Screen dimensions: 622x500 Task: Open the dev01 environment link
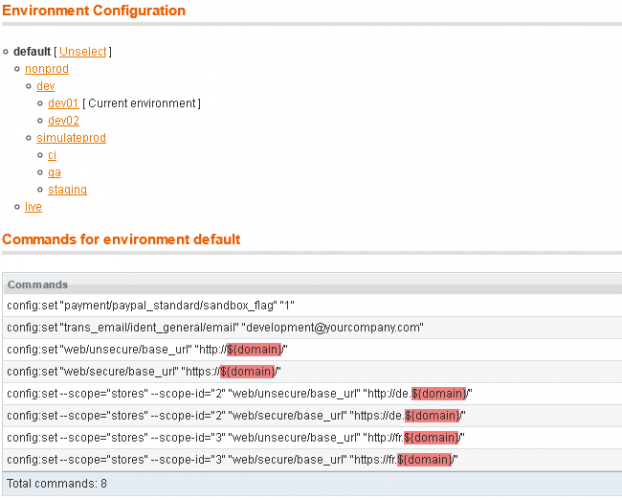coord(63,103)
